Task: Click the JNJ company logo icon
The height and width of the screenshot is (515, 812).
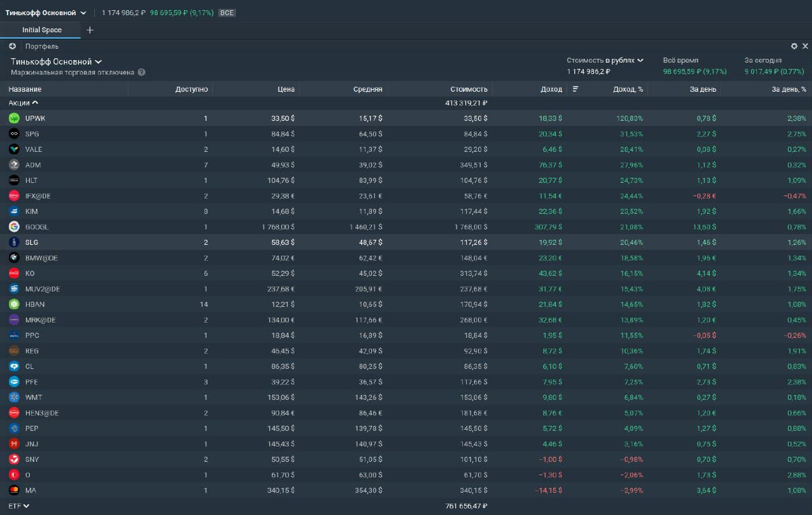Action: click(14, 444)
